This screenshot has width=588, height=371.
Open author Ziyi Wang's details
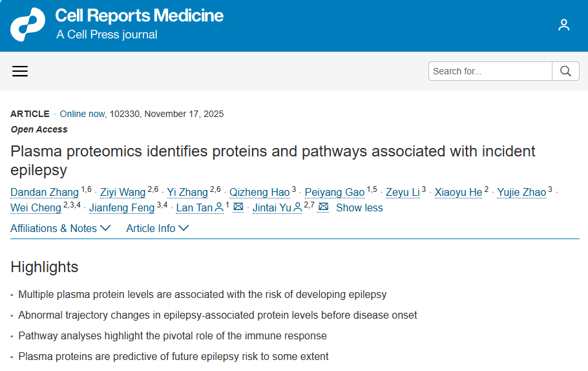(x=123, y=192)
